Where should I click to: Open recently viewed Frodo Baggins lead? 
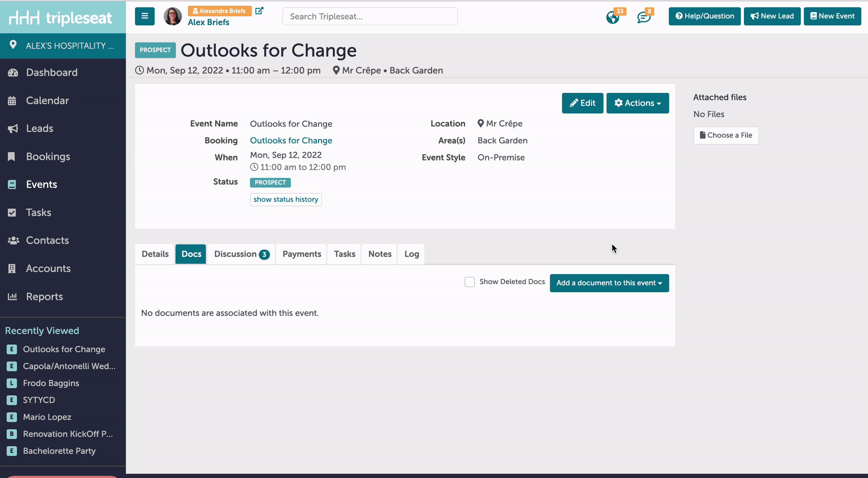[51, 383]
